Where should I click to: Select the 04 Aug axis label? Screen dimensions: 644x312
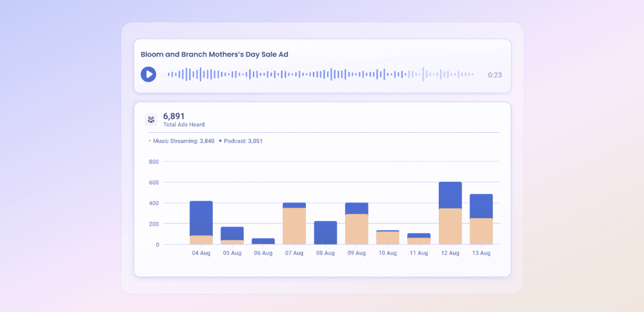201,253
